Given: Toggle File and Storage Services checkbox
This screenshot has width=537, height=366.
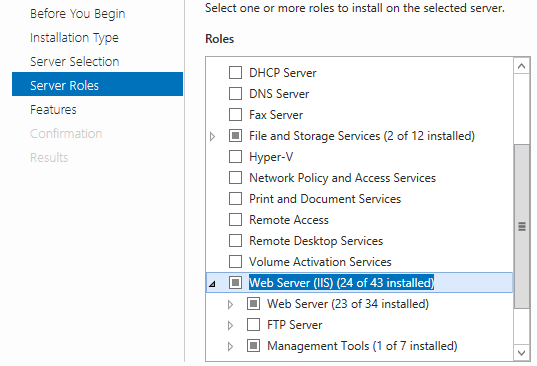Looking at the screenshot, I should (235, 136).
